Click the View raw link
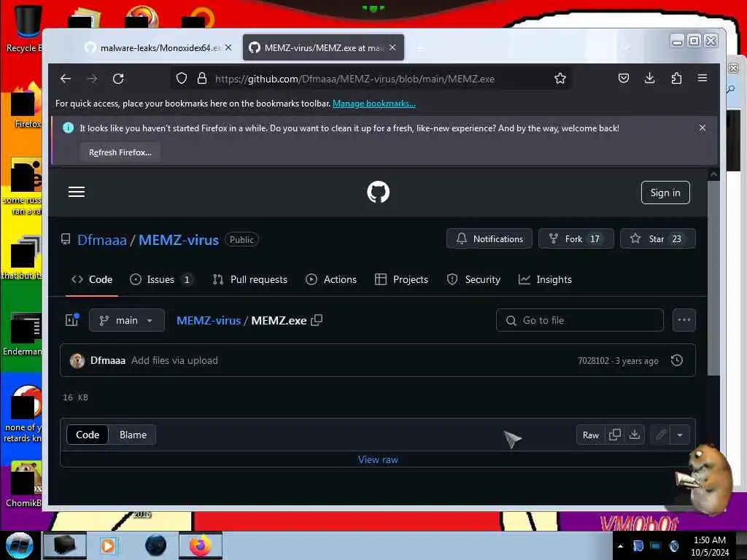This screenshot has width=747, height=560. (x=379, y=459)
